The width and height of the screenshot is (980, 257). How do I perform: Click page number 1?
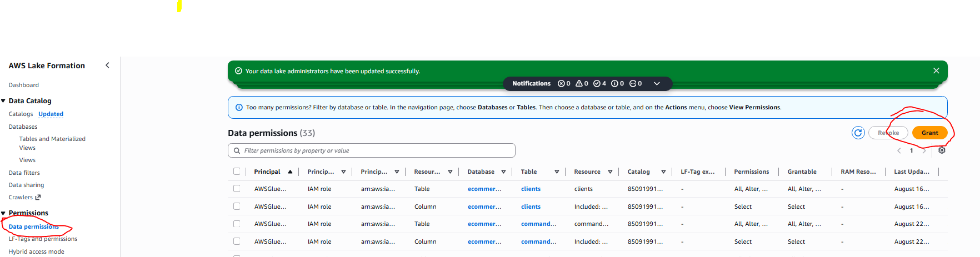click(911, 150)
